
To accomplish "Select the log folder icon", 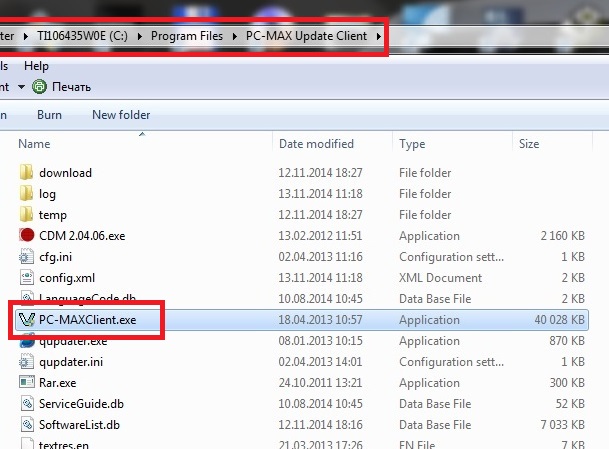I will [27, 194].
